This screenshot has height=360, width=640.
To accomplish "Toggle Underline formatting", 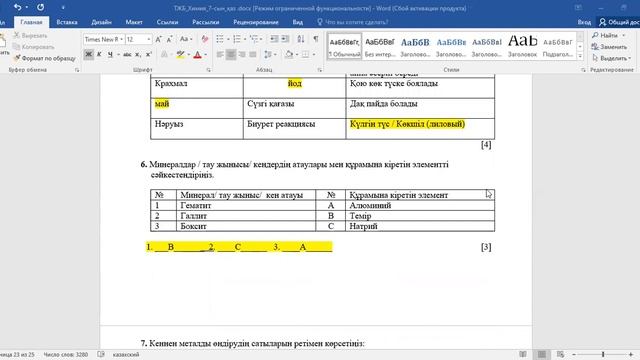I will tap(110, 54).
